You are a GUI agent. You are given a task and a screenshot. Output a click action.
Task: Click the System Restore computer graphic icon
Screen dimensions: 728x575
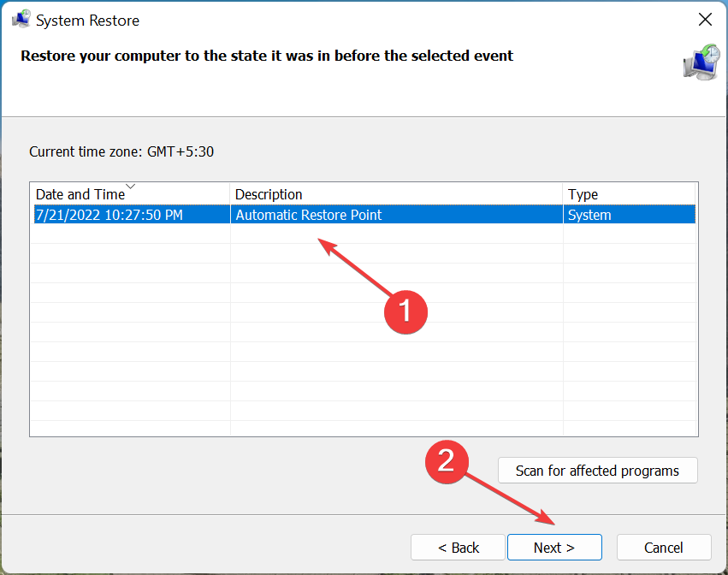[701, 62]
